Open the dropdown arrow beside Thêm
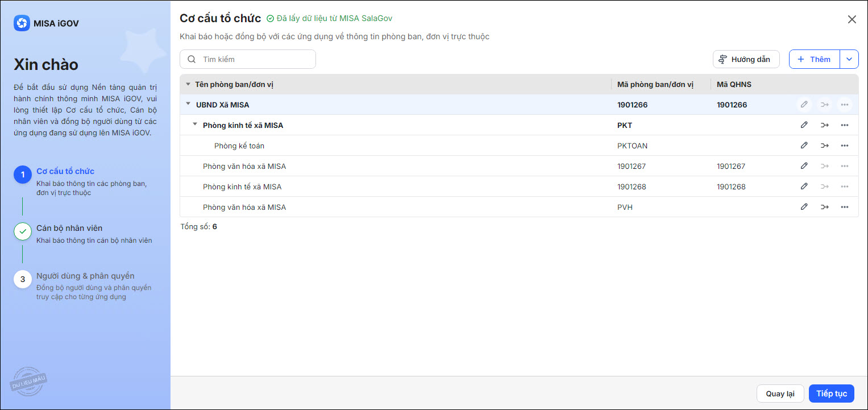 849,59
